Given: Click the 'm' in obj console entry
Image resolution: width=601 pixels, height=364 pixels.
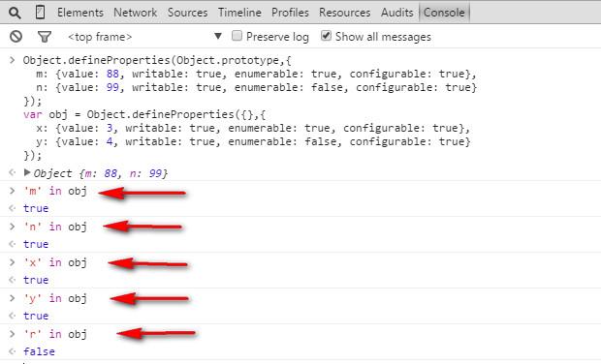Looking at the screenshot, I should (x=55, y=191).
